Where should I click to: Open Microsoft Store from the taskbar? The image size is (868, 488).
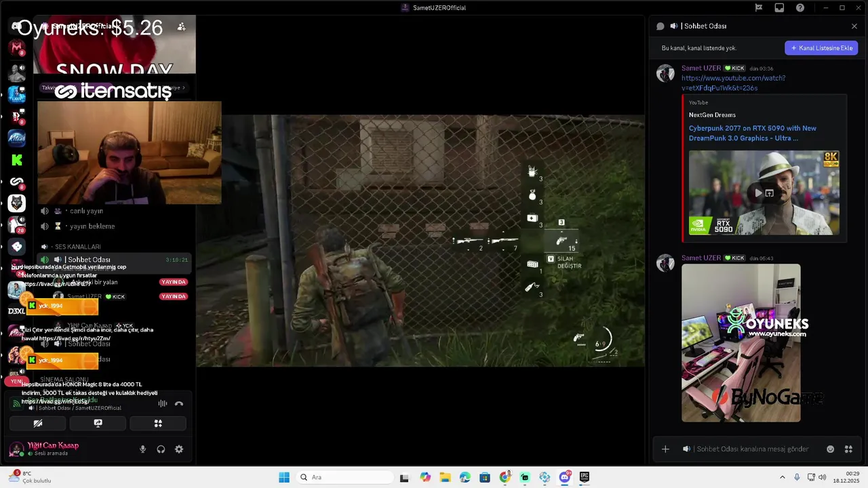point(485,477)
